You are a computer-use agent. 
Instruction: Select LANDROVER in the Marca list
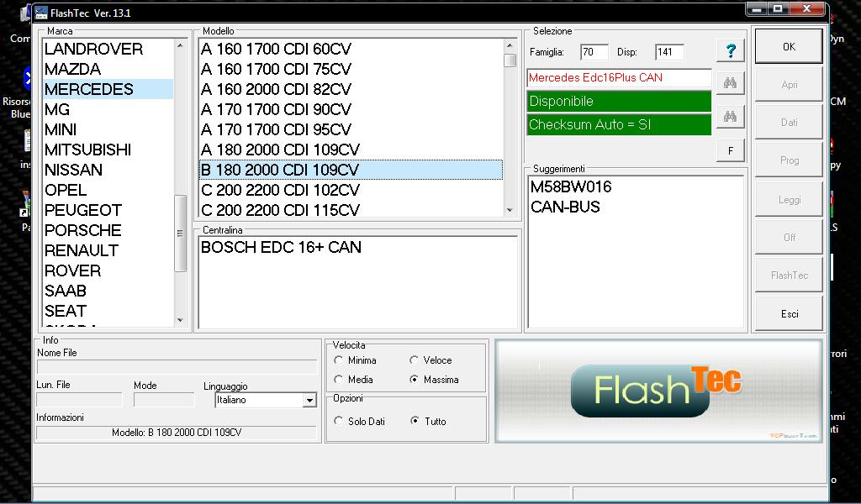[x=108, y=49]
